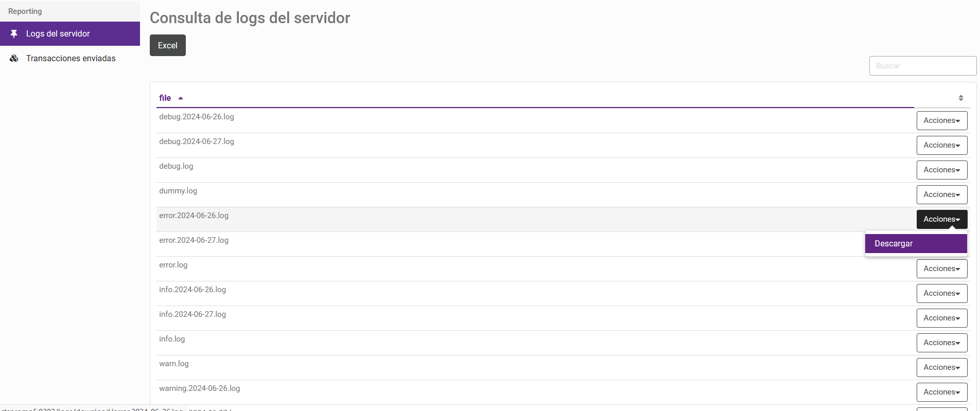Sort the table by the file column header
The image size is (980, 411).
coord(165,98)
